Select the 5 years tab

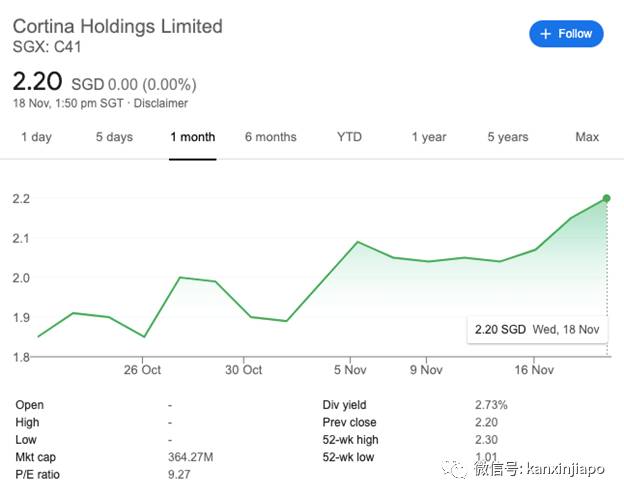(509, 137)
